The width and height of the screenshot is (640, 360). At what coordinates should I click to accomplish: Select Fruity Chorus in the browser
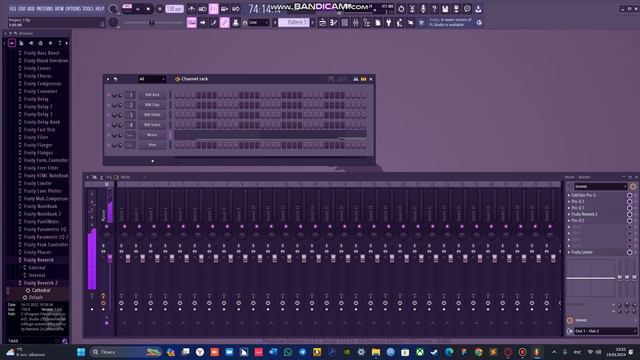38,76
